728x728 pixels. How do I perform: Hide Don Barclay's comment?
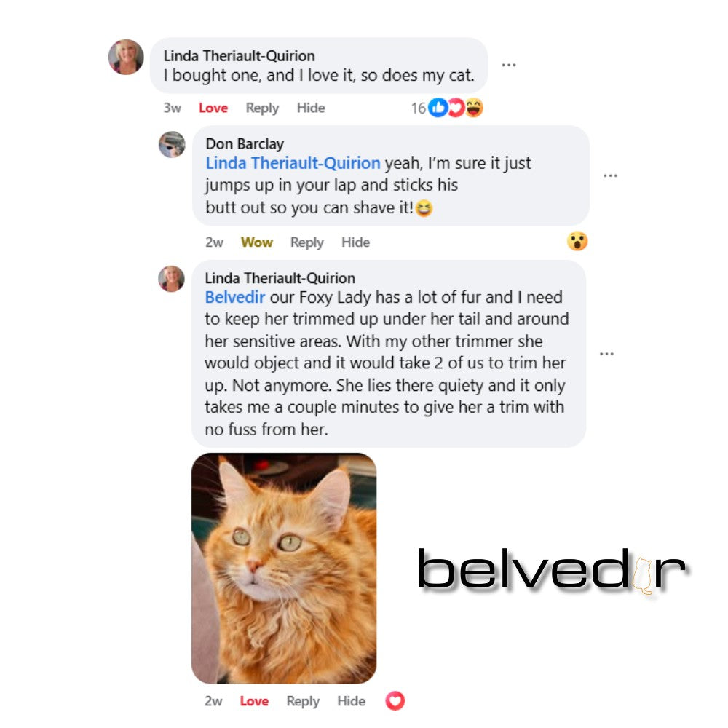[x=356, y=242]
